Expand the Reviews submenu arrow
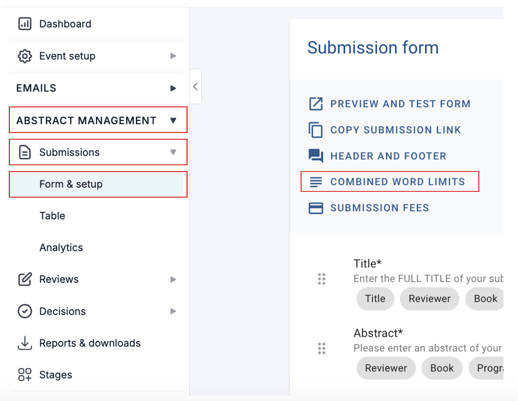Screen dimensions: 518x401 [x=173, y=279]
